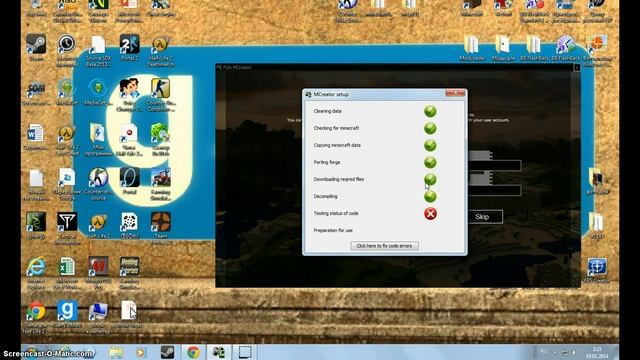Screen dimensions: 640x360
Task: Open the Source SDK Base 2013 shortcut
Action: point(98,51)
